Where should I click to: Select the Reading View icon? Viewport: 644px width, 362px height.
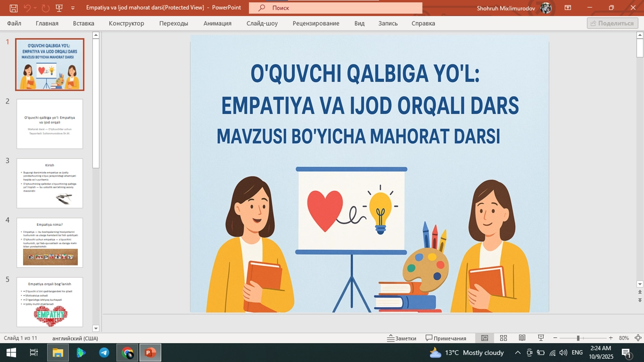pyautogui.click(x=521, y=338)
